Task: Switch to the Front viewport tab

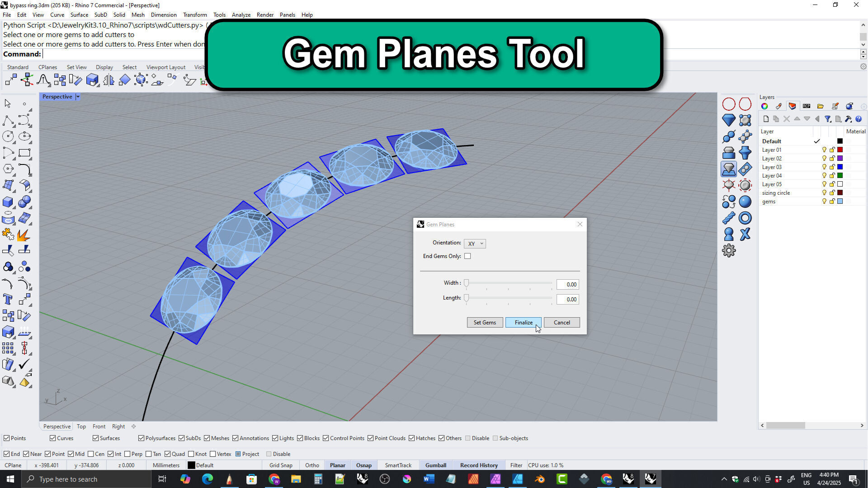Action: pos(99,426)
